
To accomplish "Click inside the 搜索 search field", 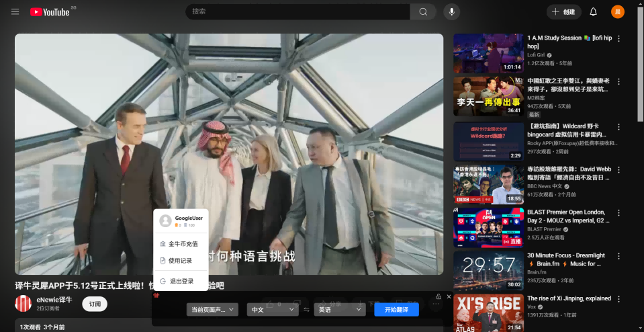I will coord(297,12).
